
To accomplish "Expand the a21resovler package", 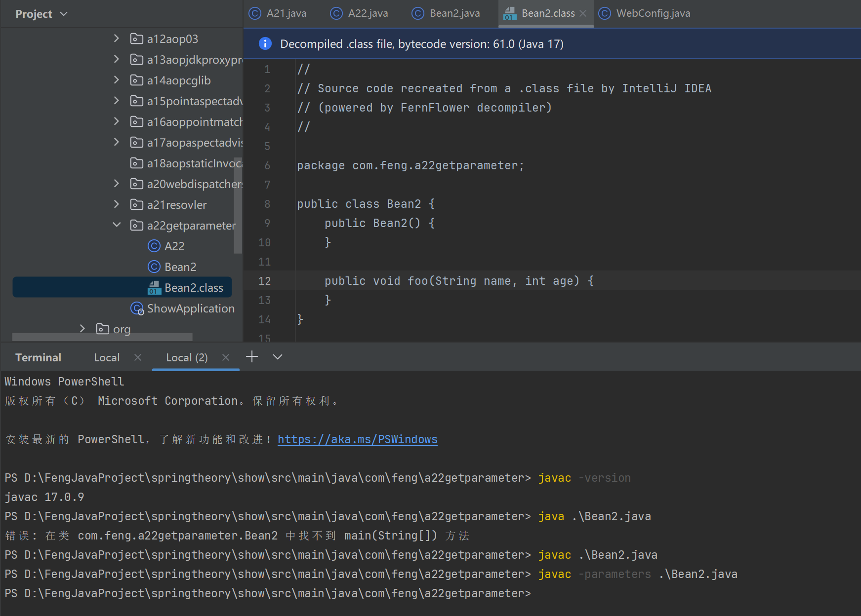I will [117, 204].
